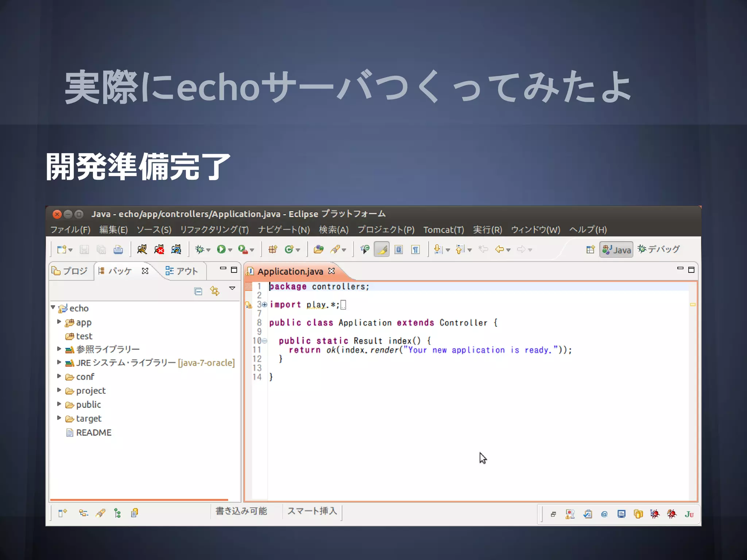747x560 pixels.
Task: Click Collapse All icon in package explorer
Action: tap(198, 291)
